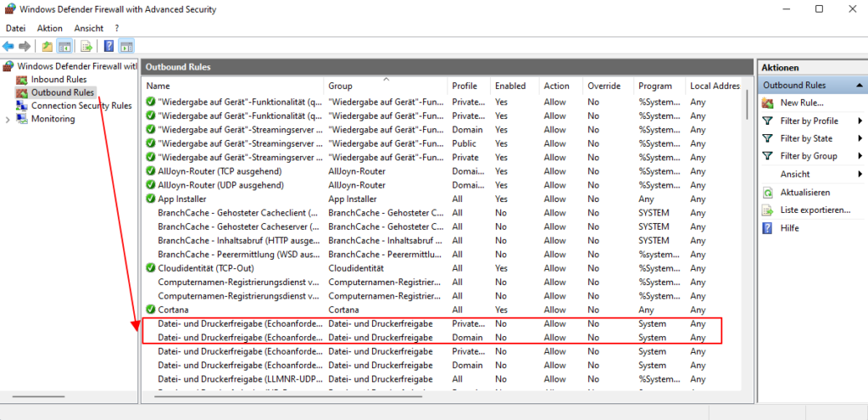Sort by the Profile column header
The height and width of the screenshot is (420, 868).
click(x=469, y=86)
